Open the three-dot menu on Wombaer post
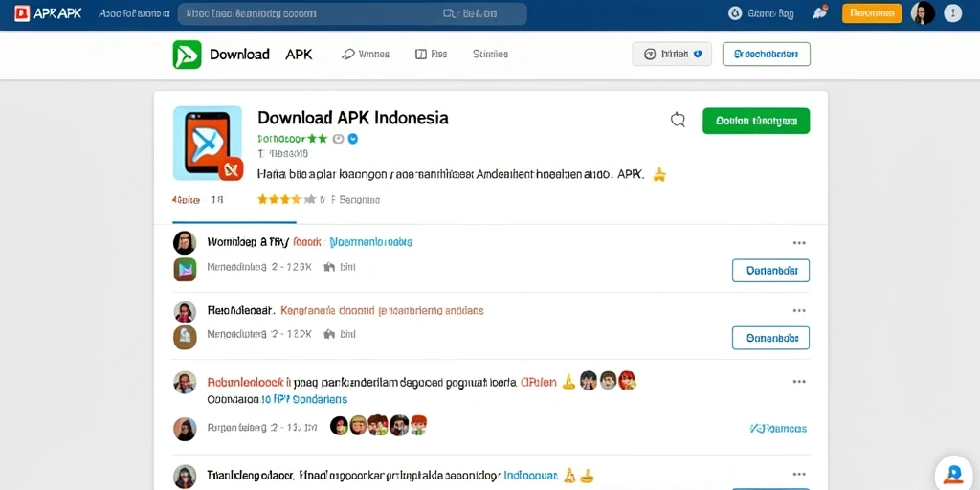This screenshot has height=490, width=980. click(799, 243)
